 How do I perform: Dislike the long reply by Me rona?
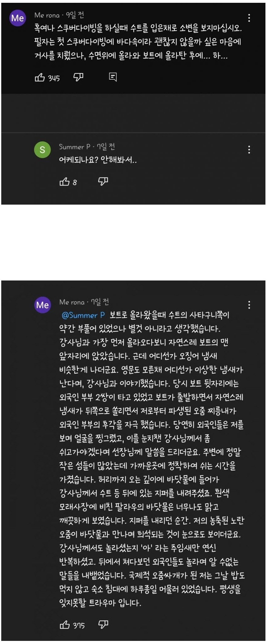point(103,624)
